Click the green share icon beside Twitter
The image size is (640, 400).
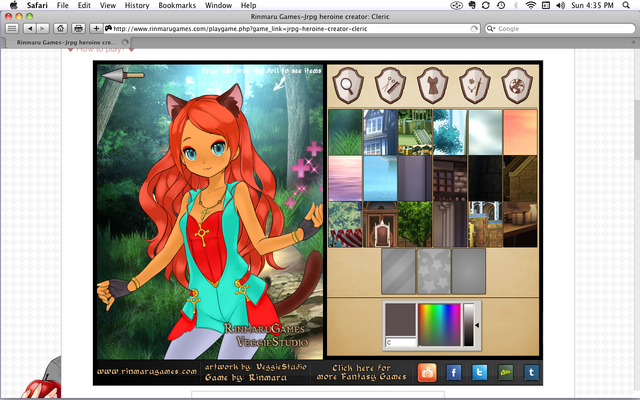click(x=505, y=372)
